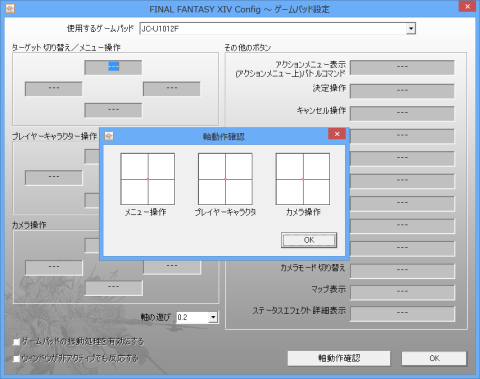Viewport: 480px width, 379px height.
Task: Close the 軸動作確認 popup dialog
Action: (x=337, y=134)
